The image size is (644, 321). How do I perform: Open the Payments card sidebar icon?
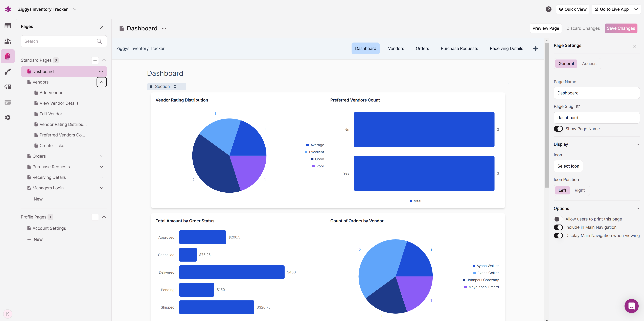point(8,102)
